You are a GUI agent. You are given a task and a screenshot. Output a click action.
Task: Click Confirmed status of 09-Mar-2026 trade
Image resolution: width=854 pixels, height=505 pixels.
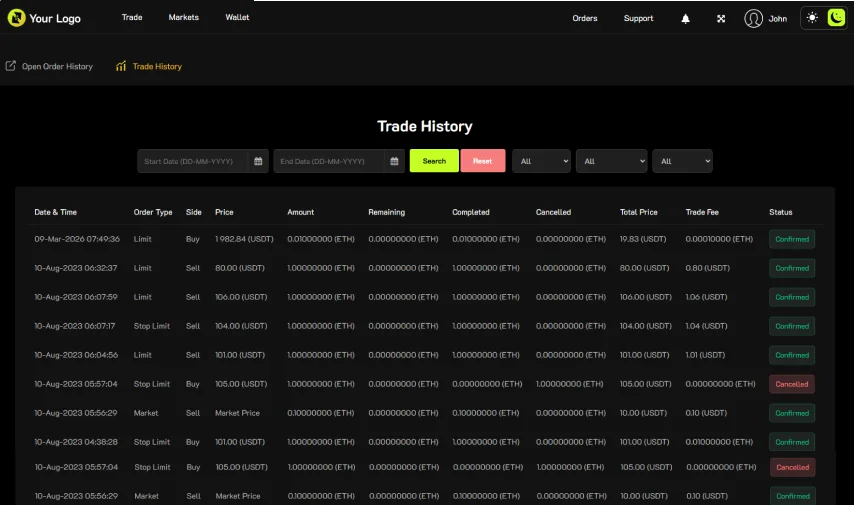point(792,239)
